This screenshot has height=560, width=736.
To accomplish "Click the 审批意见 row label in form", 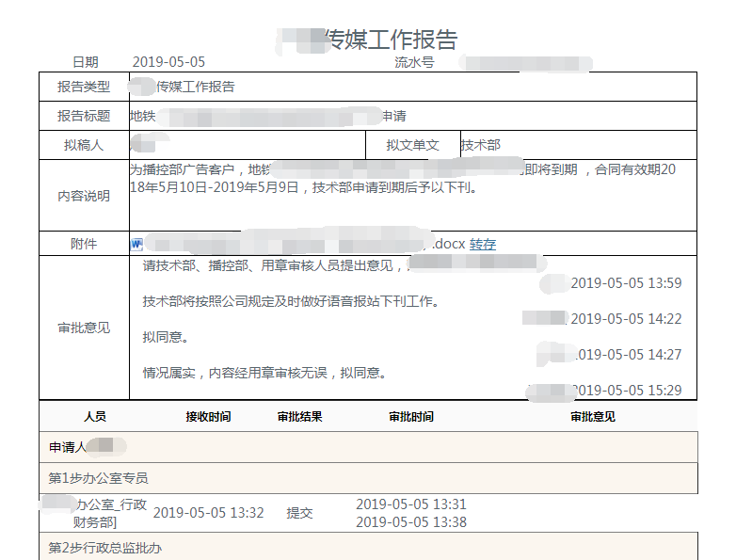I will coord(84,328).
